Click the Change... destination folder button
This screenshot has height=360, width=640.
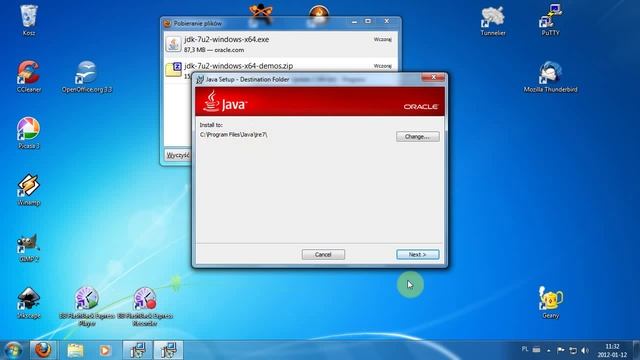point(418,136)
